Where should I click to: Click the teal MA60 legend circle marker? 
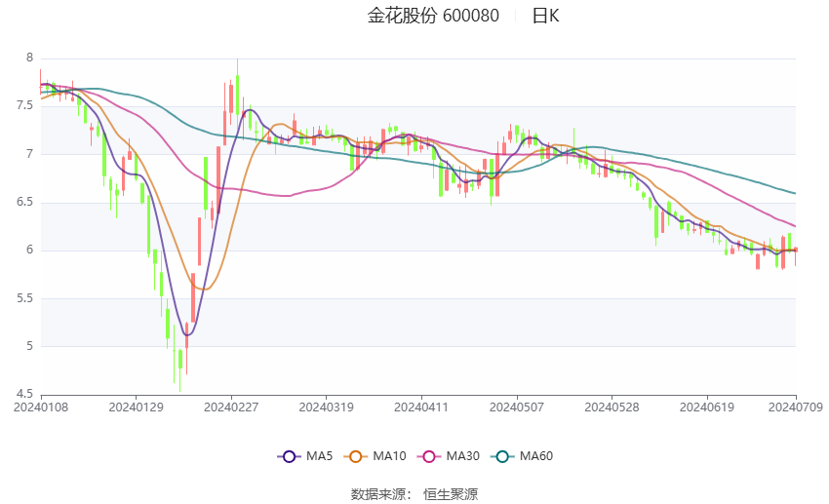pyautogui.click(x=502, y=456)
